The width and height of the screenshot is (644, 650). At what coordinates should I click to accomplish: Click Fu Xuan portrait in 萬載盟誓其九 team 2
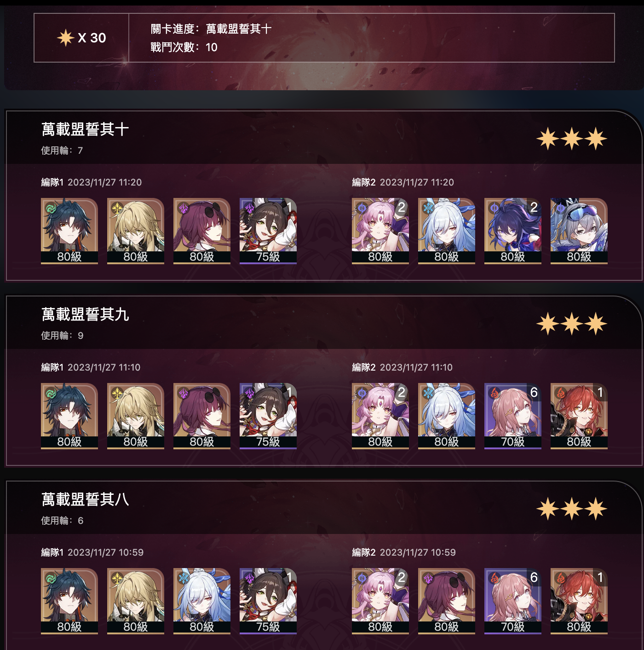380,416
